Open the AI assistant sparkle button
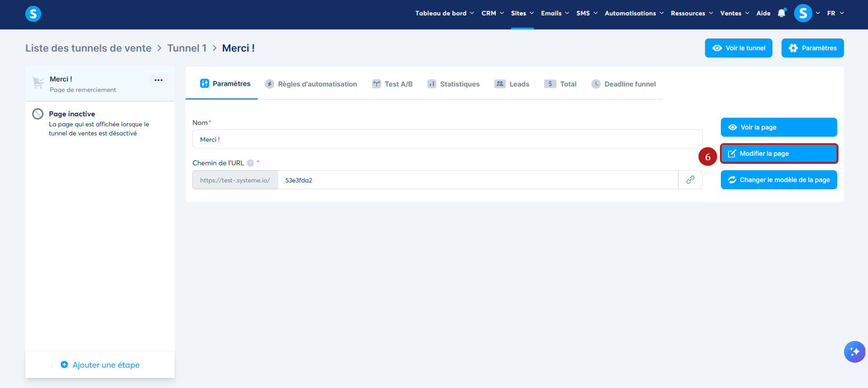 pos(854,352)
